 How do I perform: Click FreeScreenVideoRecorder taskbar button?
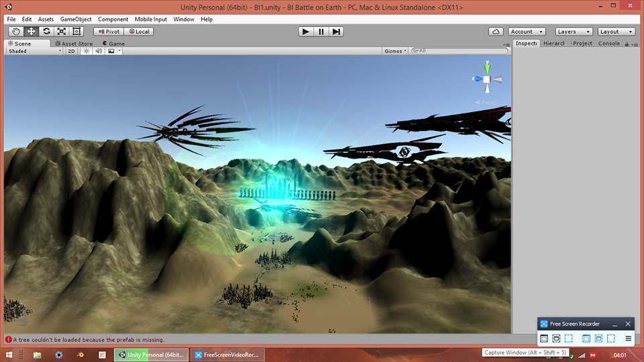(227, 355)
